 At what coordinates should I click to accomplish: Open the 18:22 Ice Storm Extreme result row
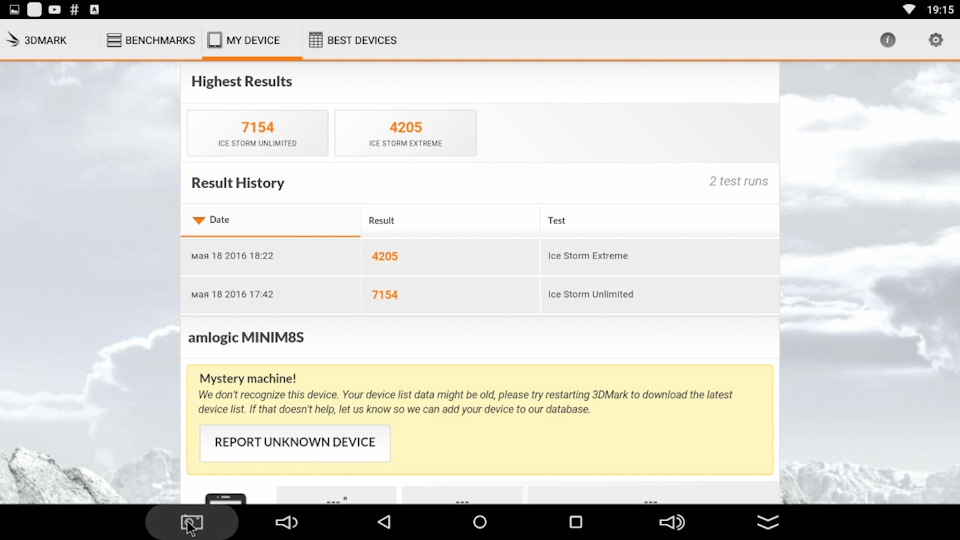[480, 256]
